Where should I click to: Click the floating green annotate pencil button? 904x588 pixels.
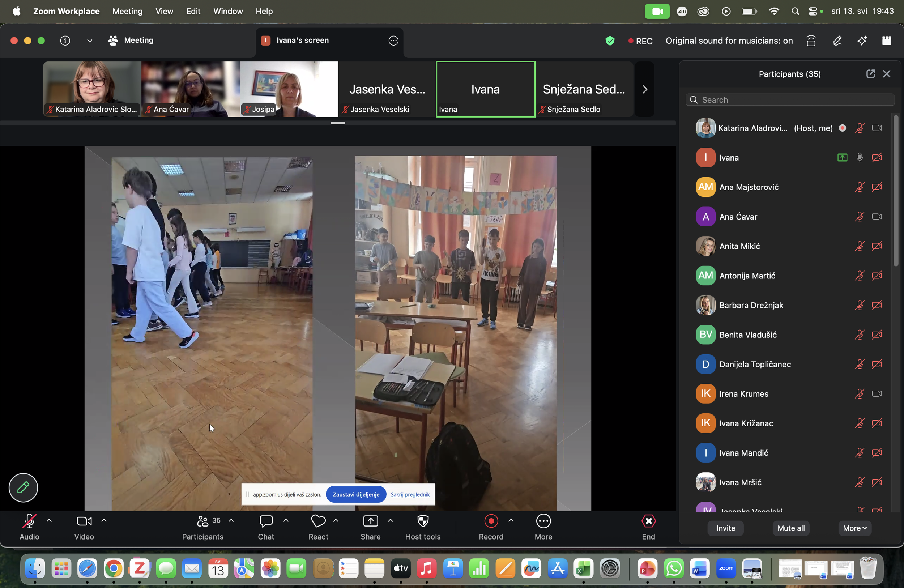click(23, 487)
